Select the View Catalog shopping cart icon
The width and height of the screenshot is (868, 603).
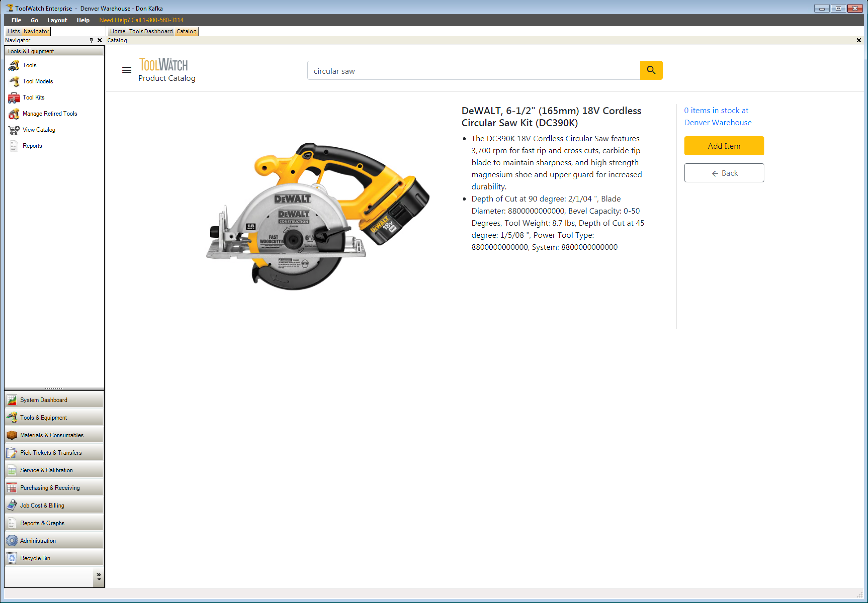point(13,130)
